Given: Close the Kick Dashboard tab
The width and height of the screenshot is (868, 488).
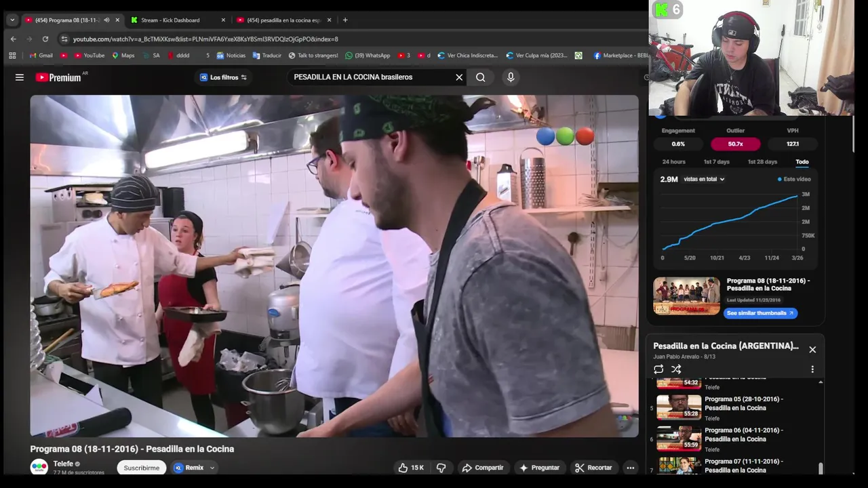Looking at the screenshot, I should pos(223,20).
